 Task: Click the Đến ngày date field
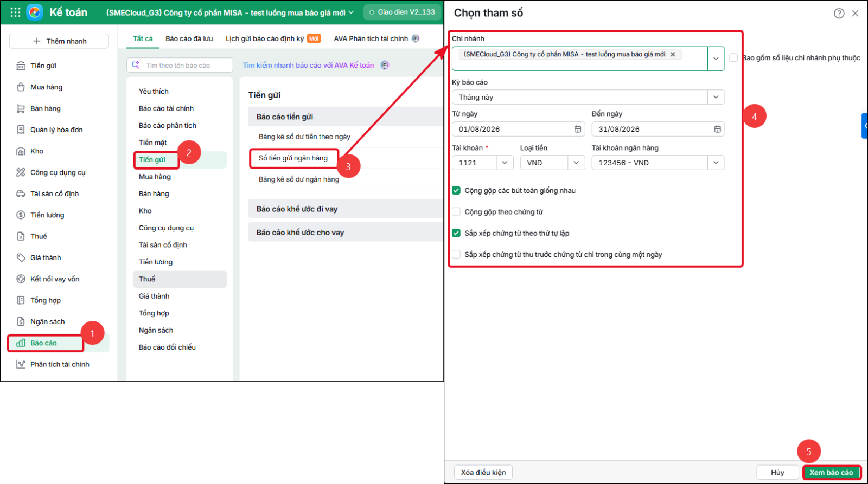click(658, 129)
